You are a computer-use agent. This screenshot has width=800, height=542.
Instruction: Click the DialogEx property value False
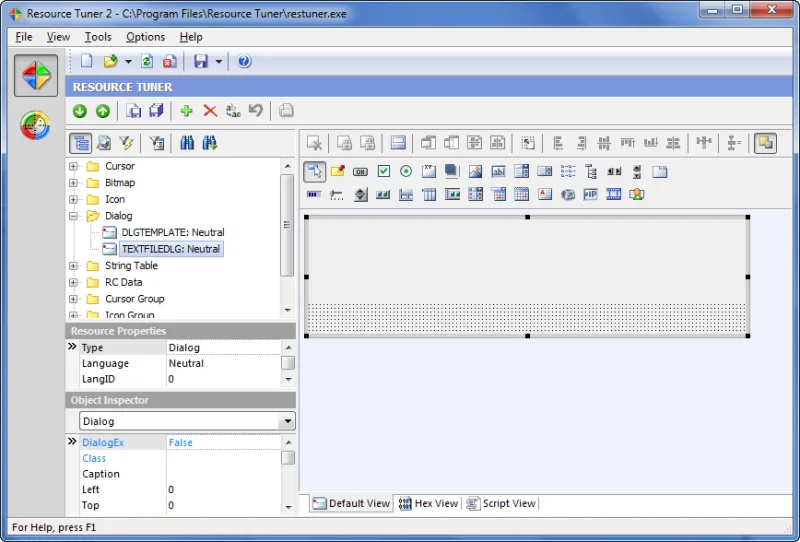223,442
